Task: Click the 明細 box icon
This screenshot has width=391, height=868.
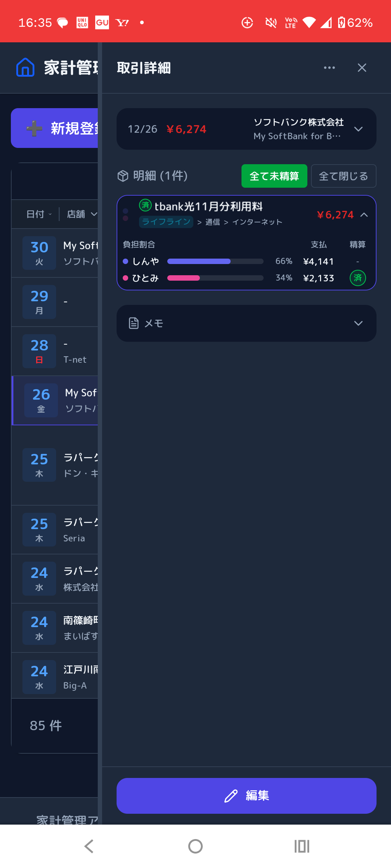Action: pyautogui.click(x=123, y=176)
